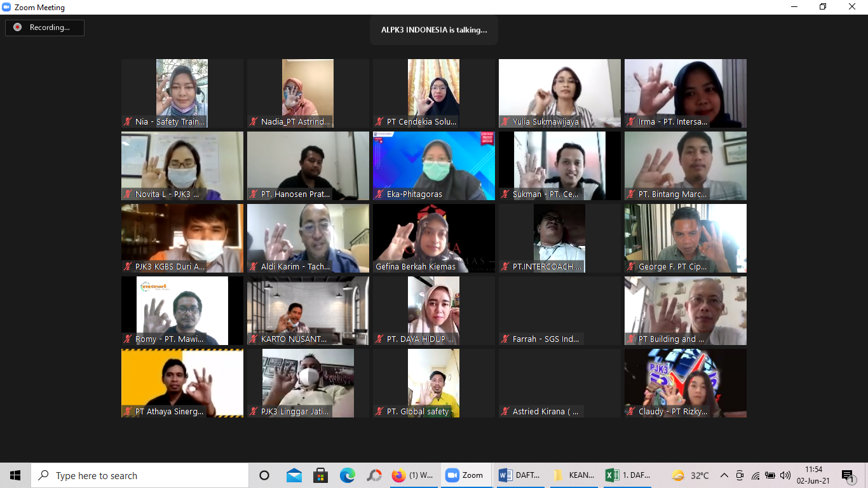Open Microsoft Edge from the taskbar
This screenshot has height=488, width=868.
(347, 475)
